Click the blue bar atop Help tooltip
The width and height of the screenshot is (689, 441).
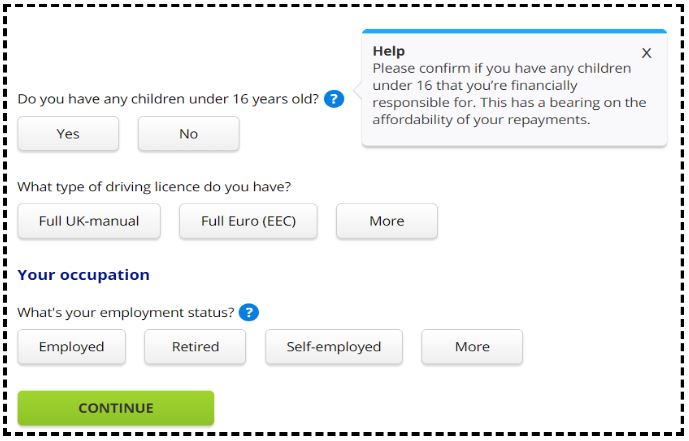point(514,31)
